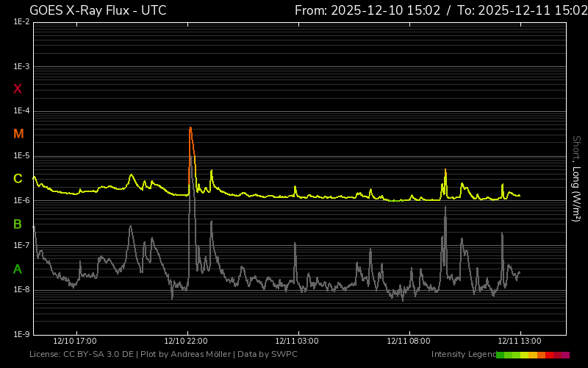Click the dark green legend swatch

(501, 355)
